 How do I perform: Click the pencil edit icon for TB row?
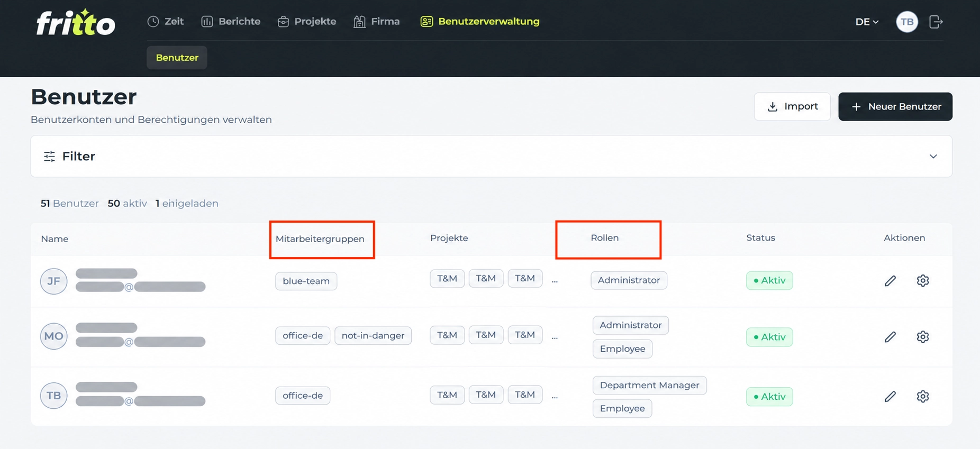890,397
